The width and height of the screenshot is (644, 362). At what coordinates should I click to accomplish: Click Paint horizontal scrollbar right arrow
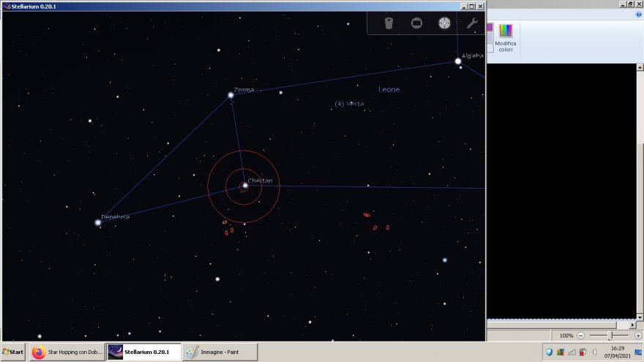632,325
